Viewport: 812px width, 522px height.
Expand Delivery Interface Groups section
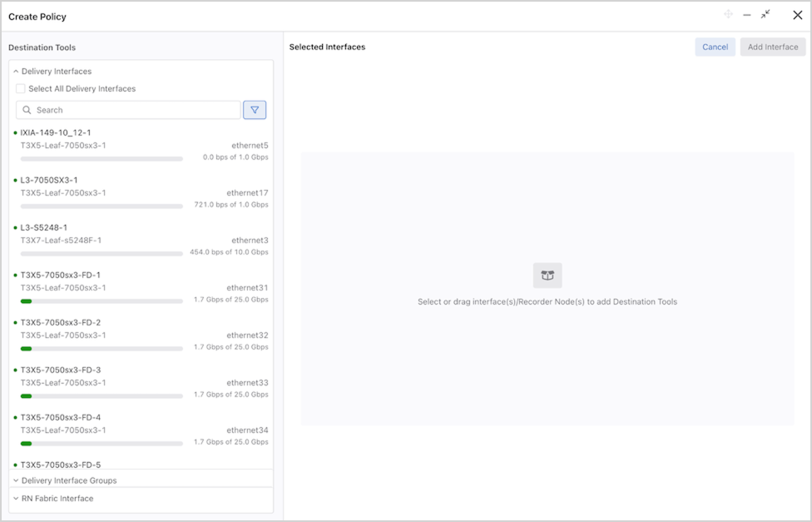click(16, 480)
